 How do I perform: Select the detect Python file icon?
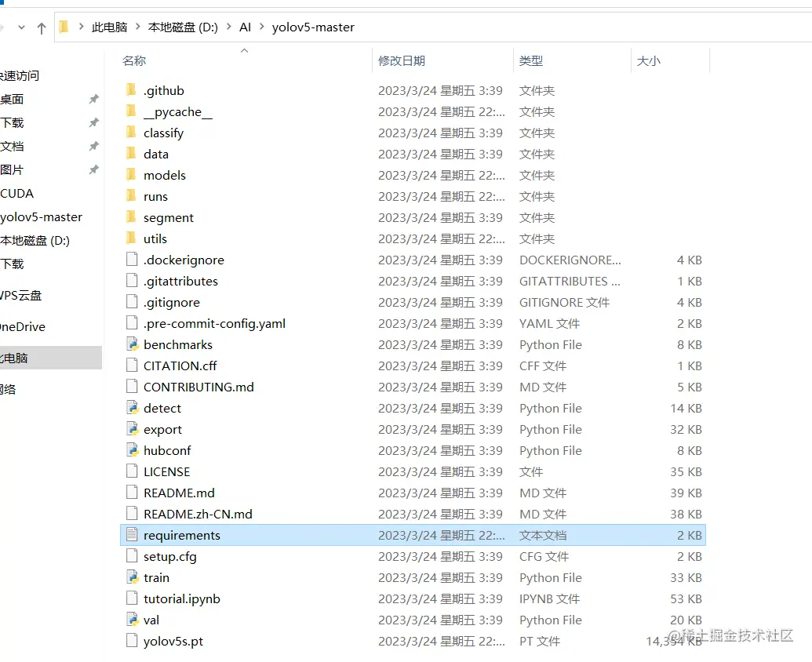pyautogui.click(x=132, y=409)
